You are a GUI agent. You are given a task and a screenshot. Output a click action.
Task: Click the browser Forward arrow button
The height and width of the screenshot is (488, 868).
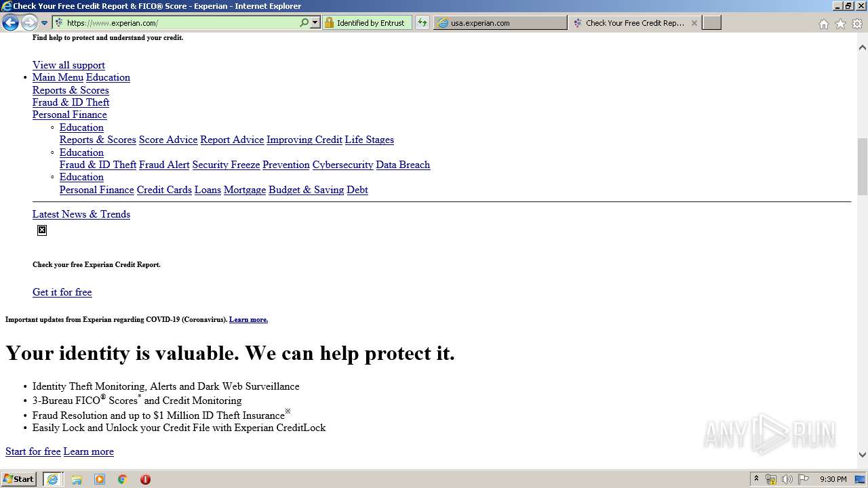pyautogui.click(x=28, y=23)
